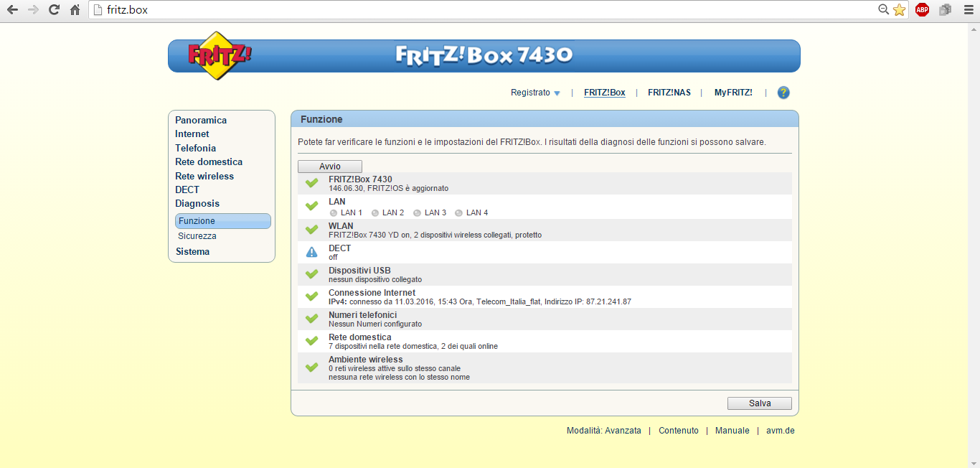Open the Sistema sidebar section
The height and width of the screenshot is (468, 980).
193,251
